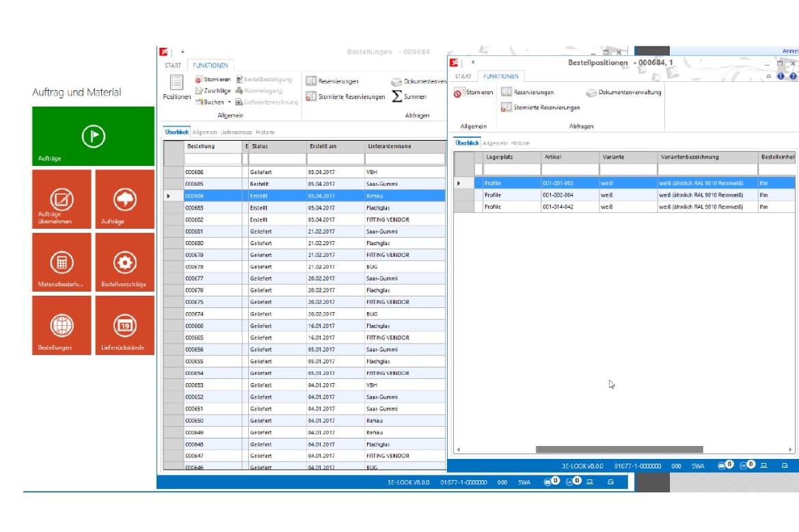Click Stornieren in Bestellungen window ribbon
This screenshot has width=799, height=532.
pos(213,79)
